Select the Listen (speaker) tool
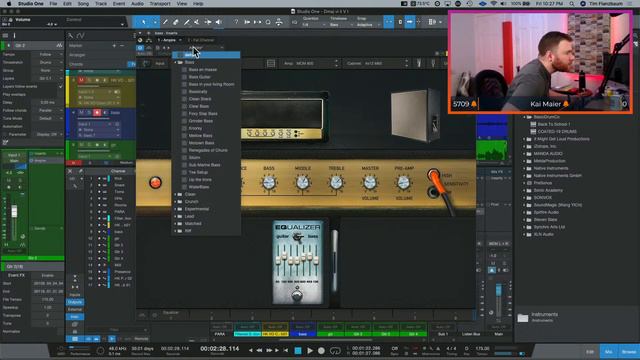Screen dimensions: 640x360 (x=218, y=22)
